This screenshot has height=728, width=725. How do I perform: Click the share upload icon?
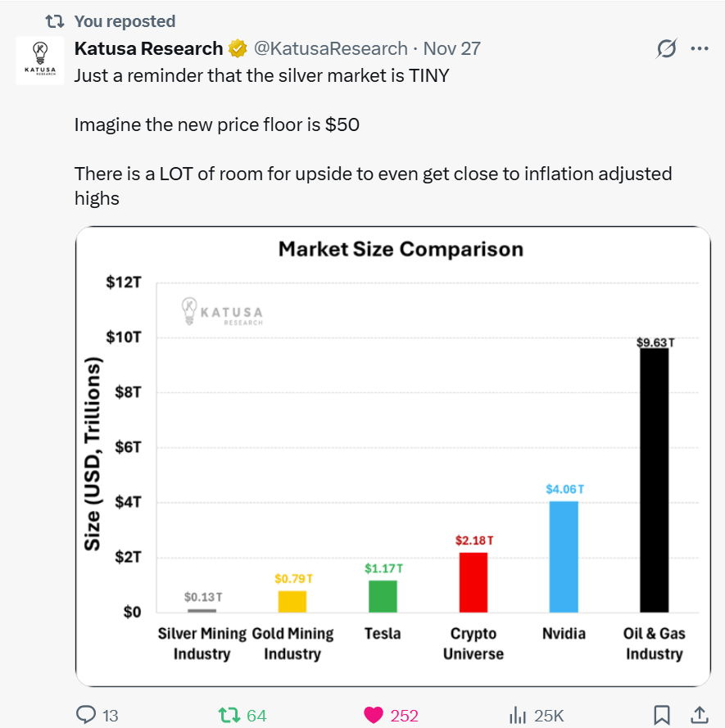[700, 715]
